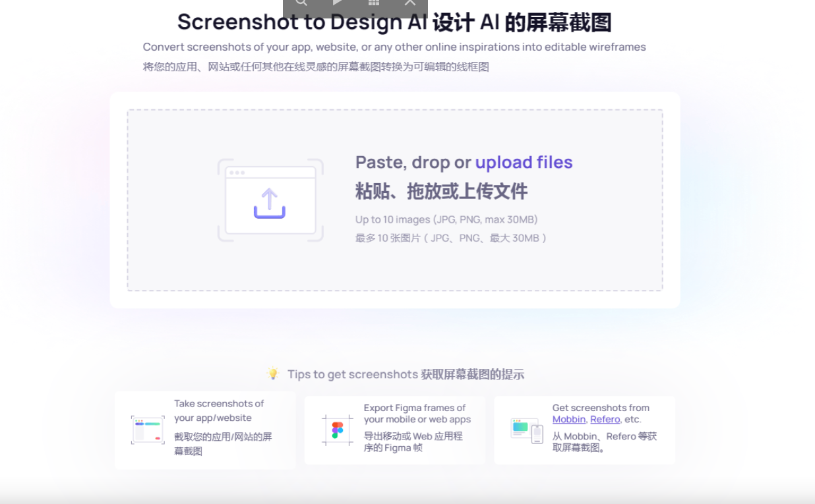Select the magnifier search icon in top toolbar
This screenshot has width=815, height=504.
(301, 3)
